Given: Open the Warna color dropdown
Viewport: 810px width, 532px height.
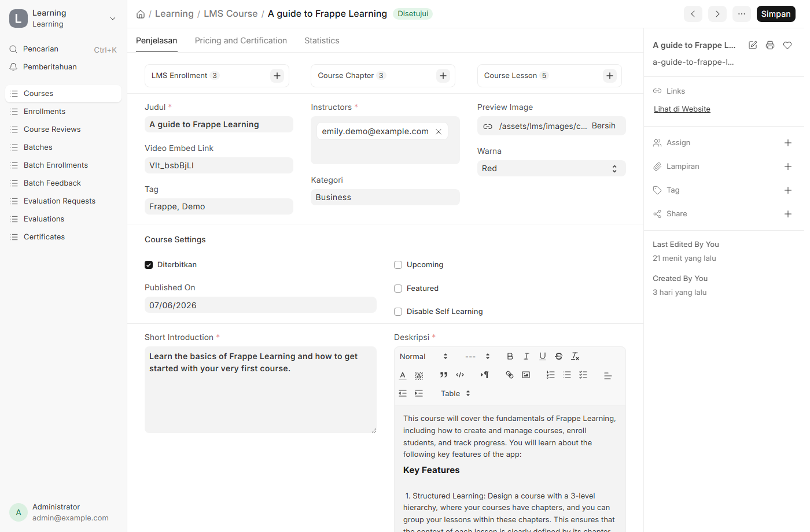Looking at the screenshot, I should coord(551,168).
